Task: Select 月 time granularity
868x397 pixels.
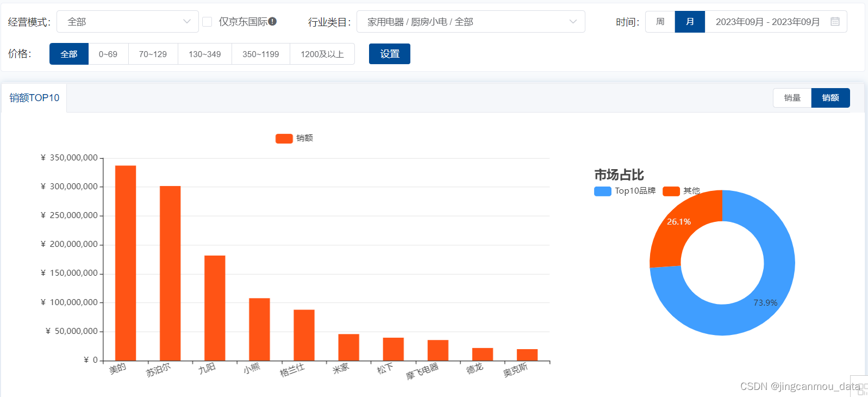Action: pos(690,22)
